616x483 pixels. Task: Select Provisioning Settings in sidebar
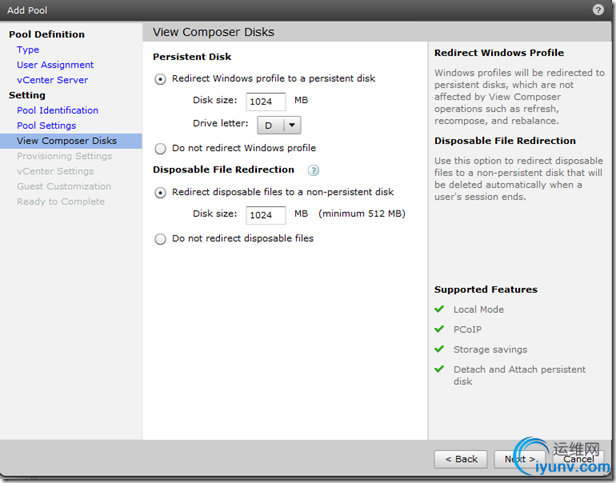click(64, 156)
